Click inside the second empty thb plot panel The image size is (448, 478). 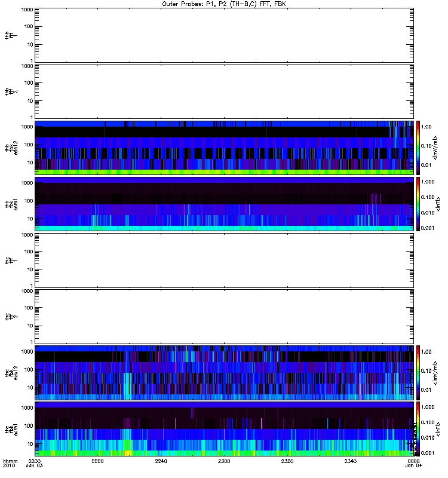pyautogui.click(x=224, y=91)
